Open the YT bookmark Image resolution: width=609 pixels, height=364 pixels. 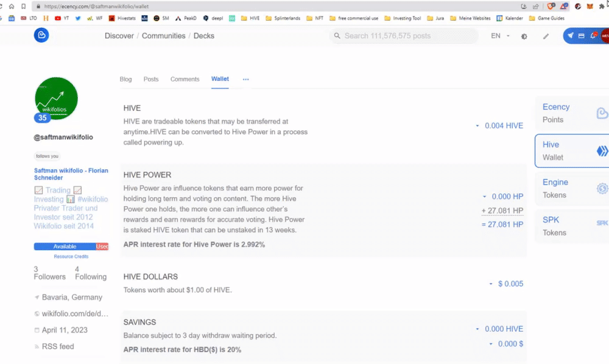pyautogui.click(x=62, y=18)
